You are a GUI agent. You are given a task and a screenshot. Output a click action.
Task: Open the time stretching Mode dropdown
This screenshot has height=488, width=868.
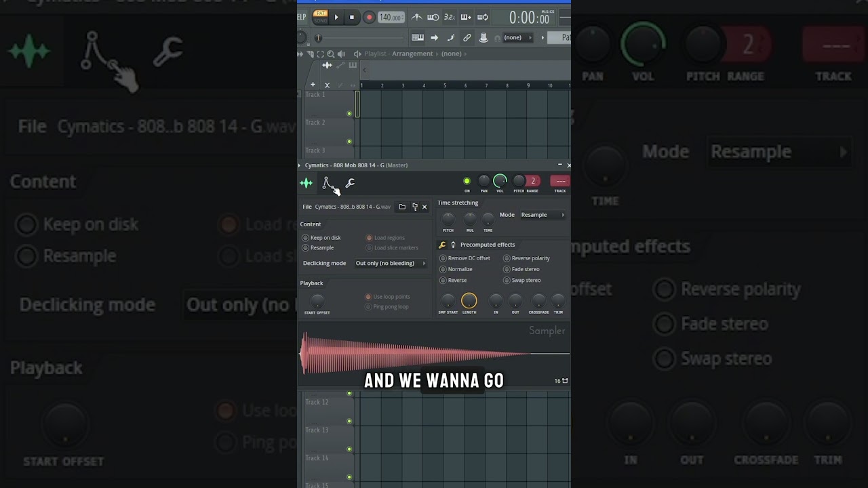(x=542, y=215)
